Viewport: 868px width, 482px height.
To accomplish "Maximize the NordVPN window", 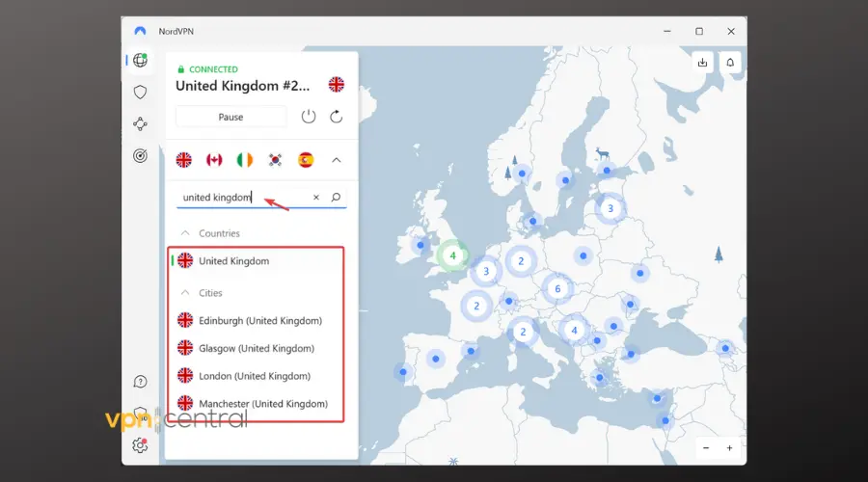I will coord(699,32).
